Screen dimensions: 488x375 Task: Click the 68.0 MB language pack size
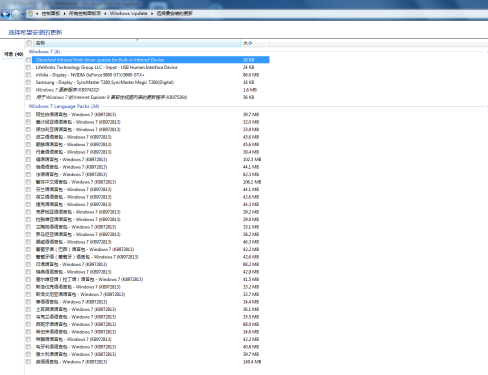(x=251, y=324)
